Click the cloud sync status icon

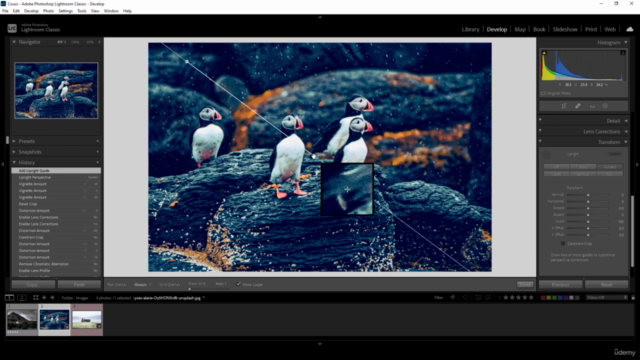630,29
